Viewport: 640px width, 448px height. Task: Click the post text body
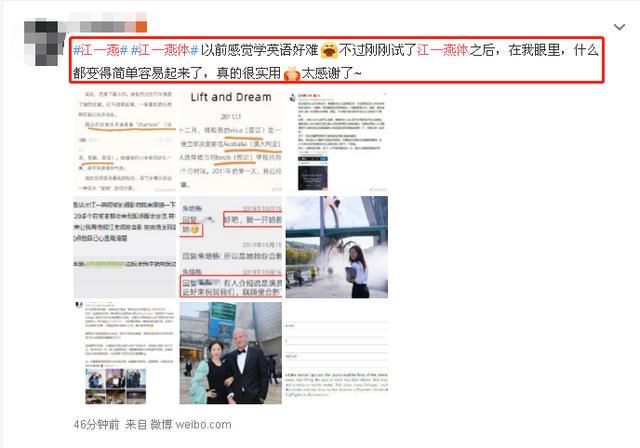pos(336,61)
